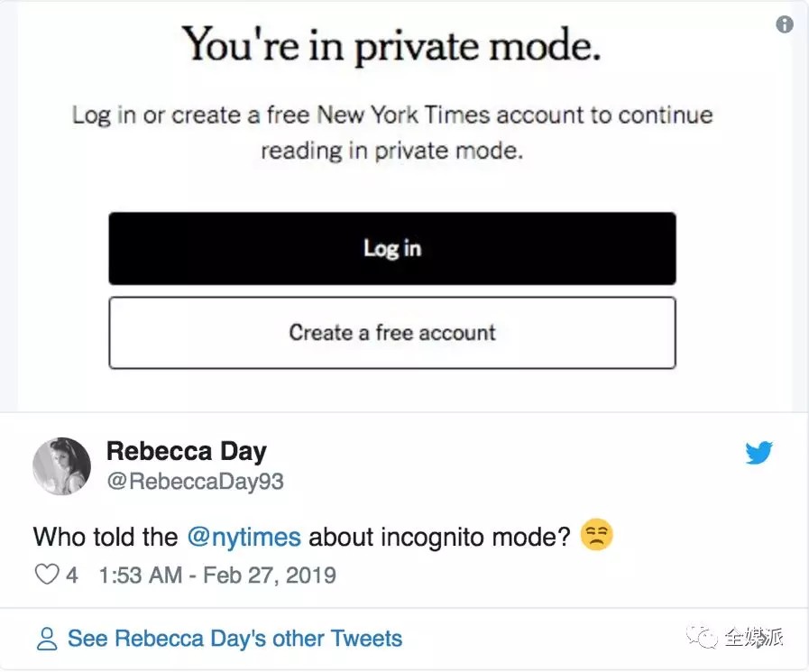Click the 全娱派 watermark text
Viewport: 809px width, 672px height.
point(754,639)
